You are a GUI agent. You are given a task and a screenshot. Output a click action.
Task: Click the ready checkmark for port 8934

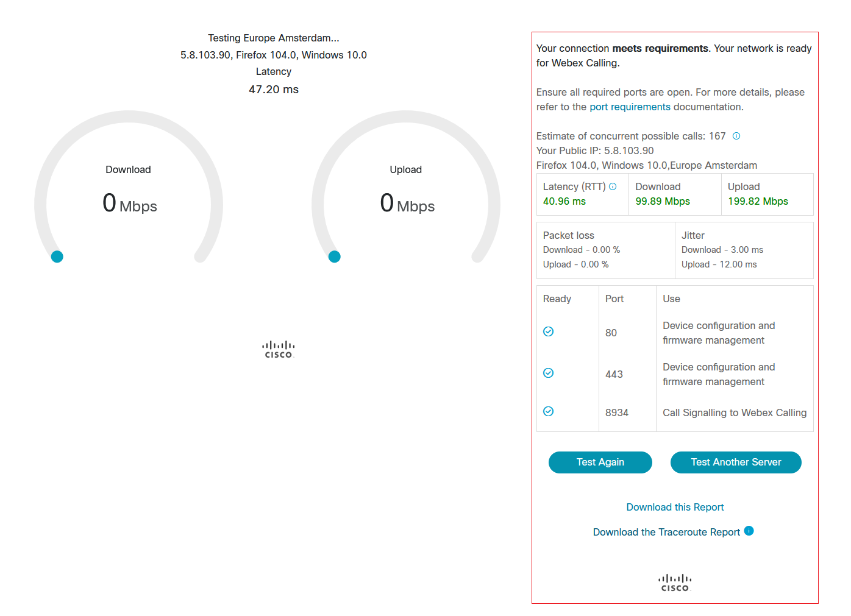(x=549, y=411)
